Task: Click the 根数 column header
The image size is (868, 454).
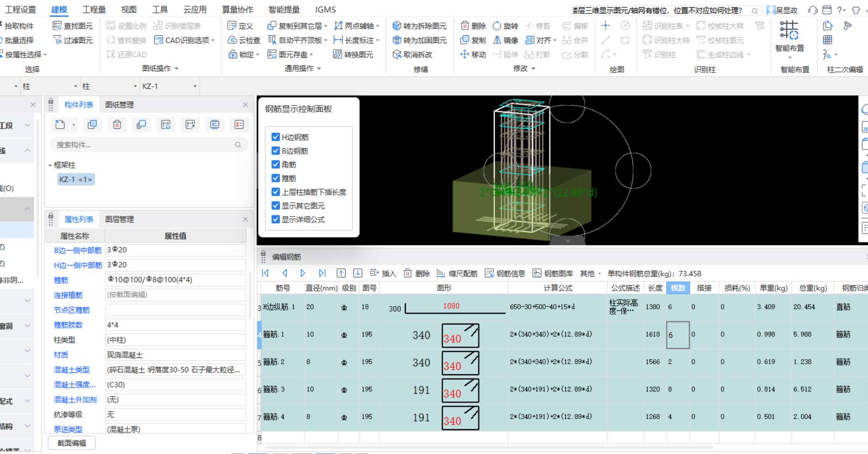Action: 678,288
